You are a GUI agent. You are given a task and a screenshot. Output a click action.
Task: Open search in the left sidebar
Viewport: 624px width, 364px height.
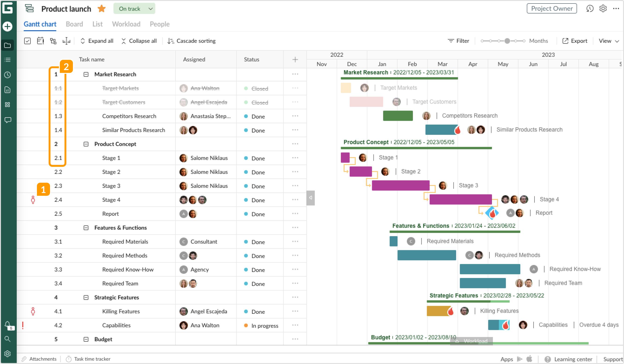point(7,339)
